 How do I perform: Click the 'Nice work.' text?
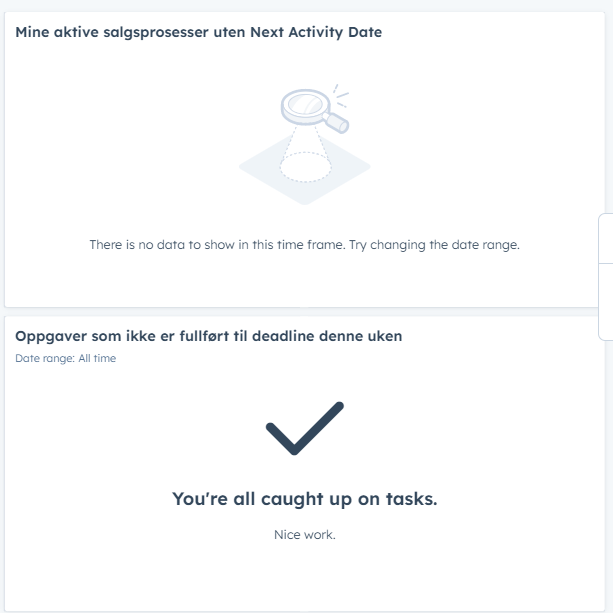point(305,534)
